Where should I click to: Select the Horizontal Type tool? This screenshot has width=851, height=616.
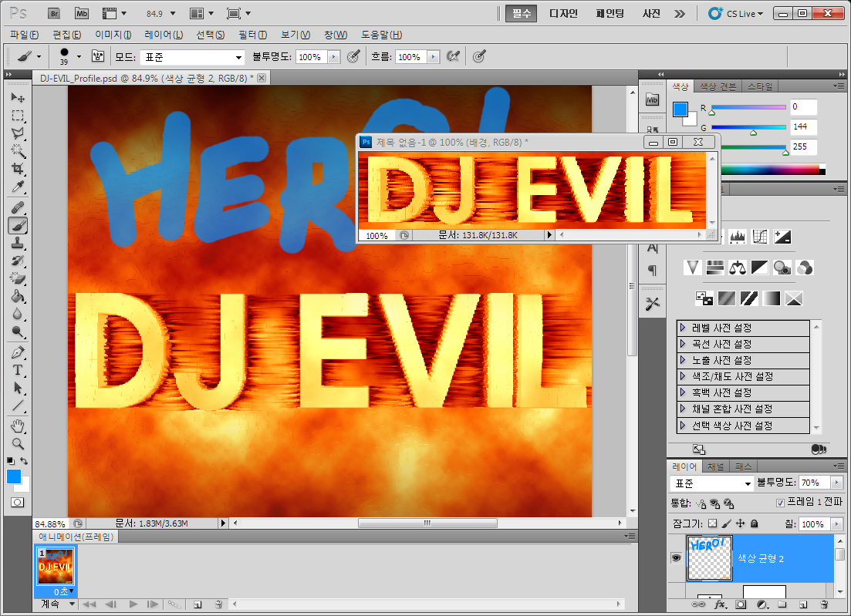click(x=18, y=370)
